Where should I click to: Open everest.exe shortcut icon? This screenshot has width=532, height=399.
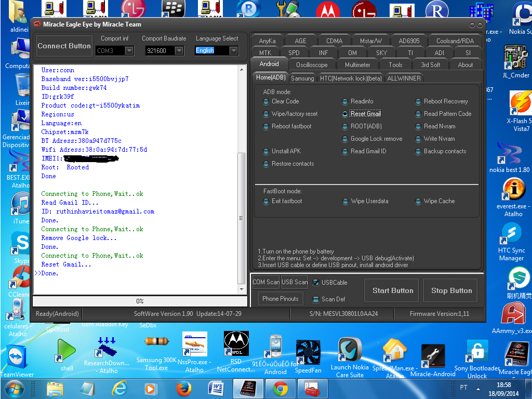click(x=513, y=197)
